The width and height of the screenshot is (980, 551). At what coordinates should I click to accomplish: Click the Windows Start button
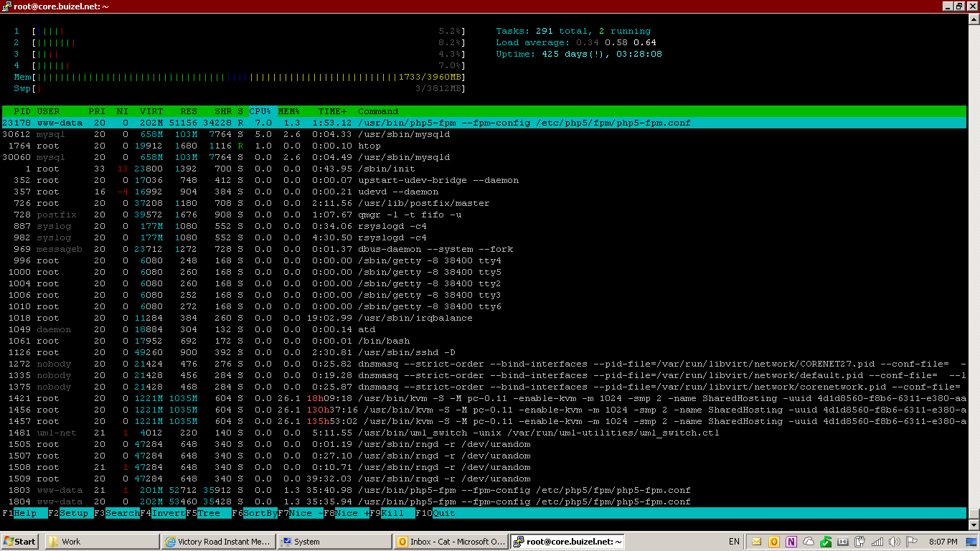click(x=20, y=542)
